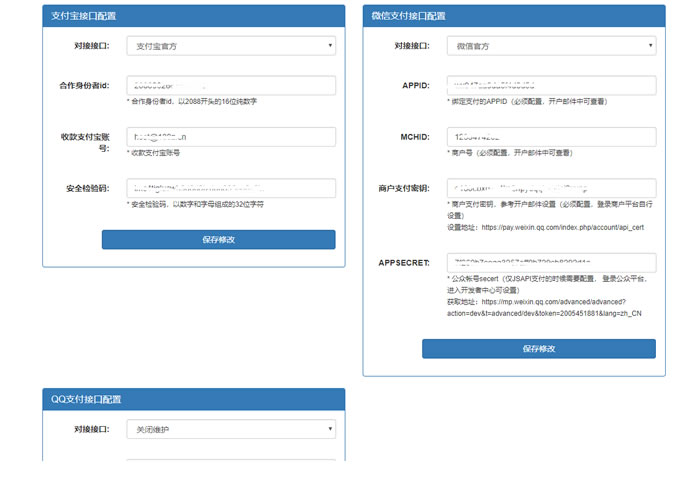700x493 pixels.
Task: Click the 收款支付宝账号 input field
Action: pyautogui.click(x=231, y=137)
